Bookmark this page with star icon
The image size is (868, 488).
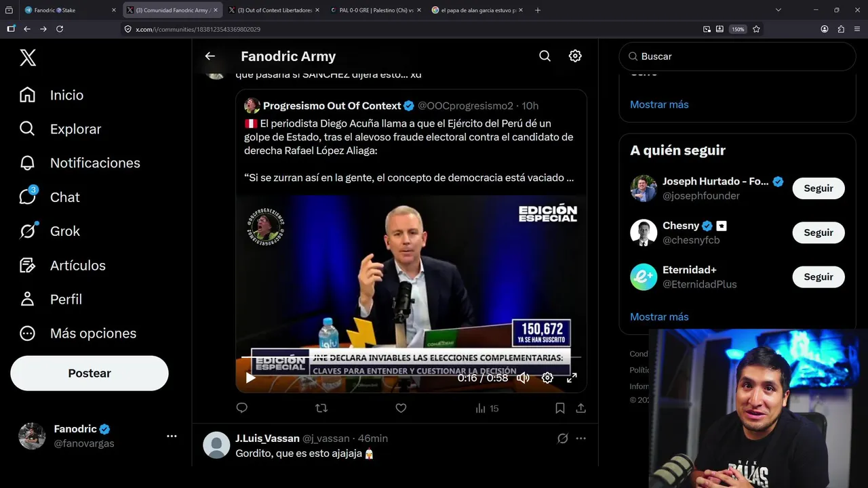click(756, 29)
